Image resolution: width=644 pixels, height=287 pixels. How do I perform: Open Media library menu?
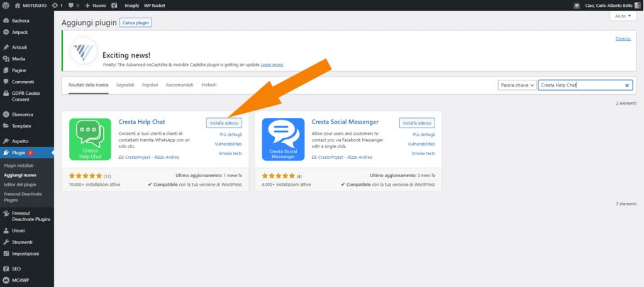point(18,58)
